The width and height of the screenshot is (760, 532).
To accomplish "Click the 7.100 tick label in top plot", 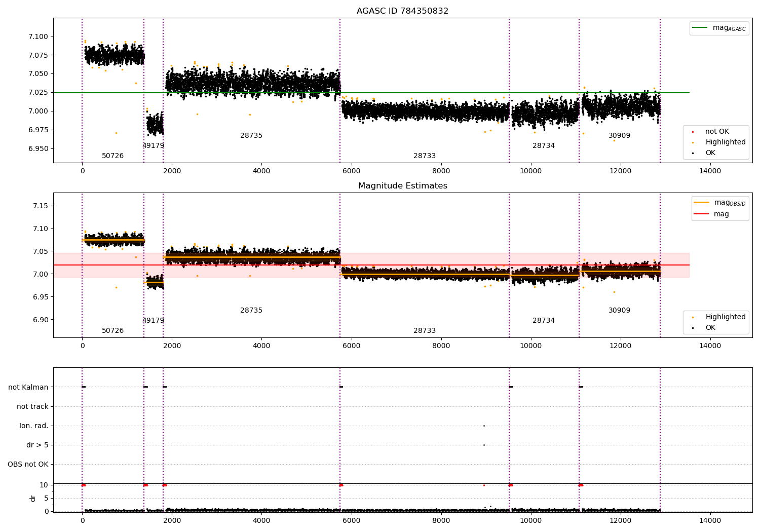I will [38, 37].
